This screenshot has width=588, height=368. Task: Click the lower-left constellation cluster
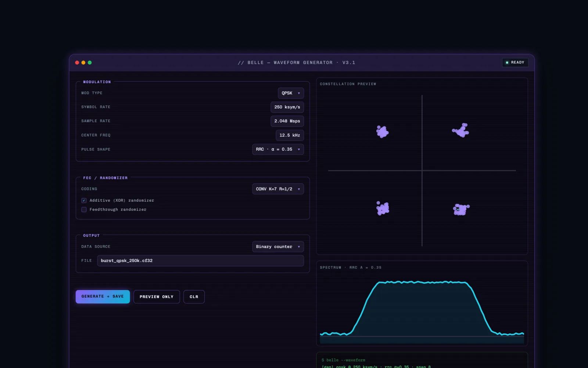click(x=383, y=208)
